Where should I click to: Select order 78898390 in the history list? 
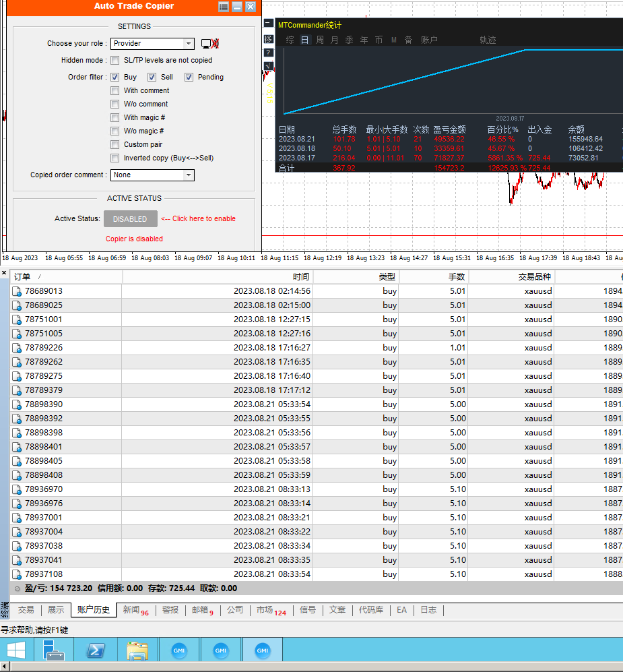click(x=44, y=404)
